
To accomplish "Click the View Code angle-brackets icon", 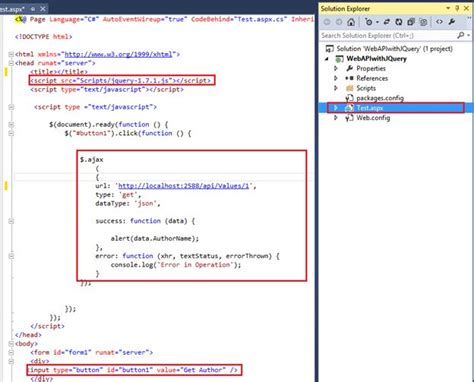I will [439, 22].
